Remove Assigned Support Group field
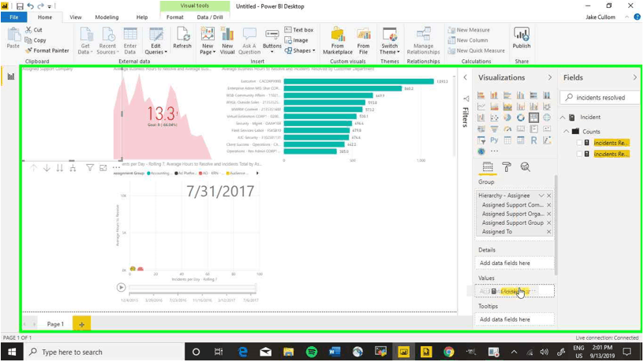 pyautogui.click(x=549, y=223)
